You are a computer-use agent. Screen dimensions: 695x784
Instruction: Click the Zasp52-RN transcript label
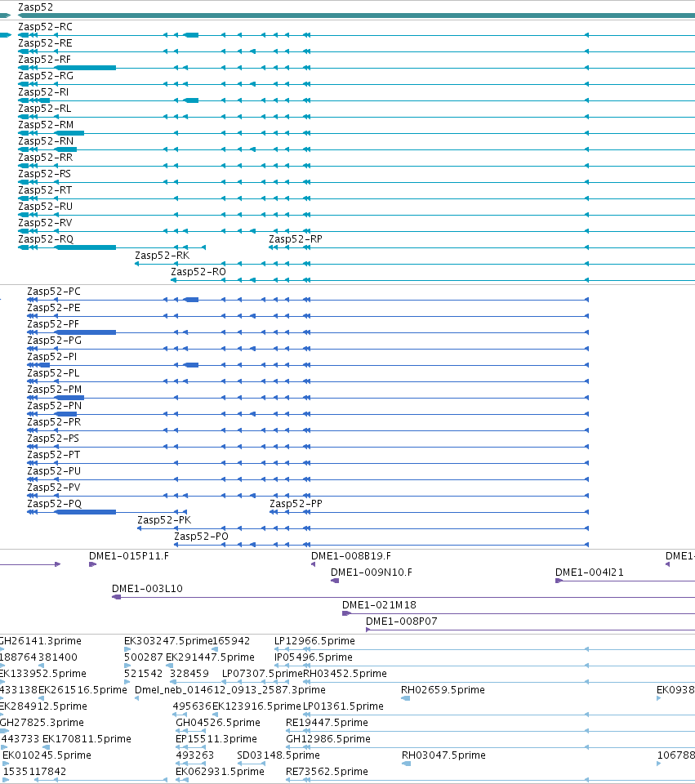tap(46, 141)
